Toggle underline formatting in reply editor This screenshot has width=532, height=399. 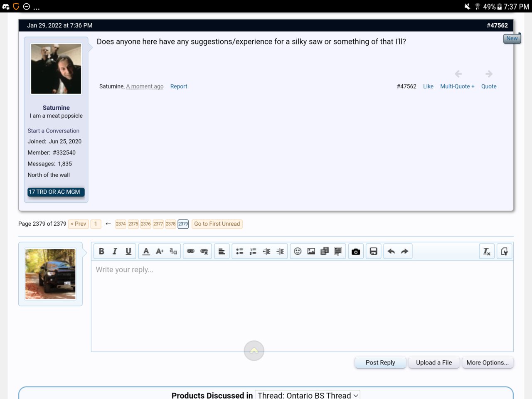(128, 251)
